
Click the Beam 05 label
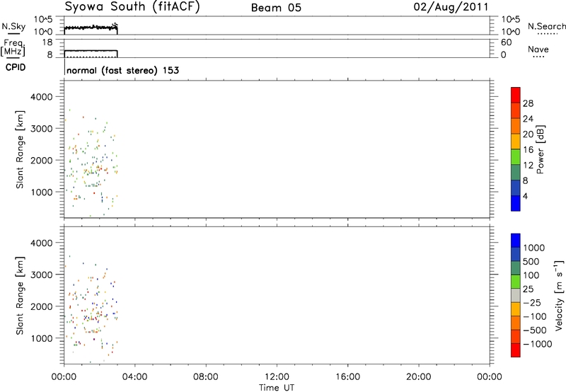click(x=276, y=8)
